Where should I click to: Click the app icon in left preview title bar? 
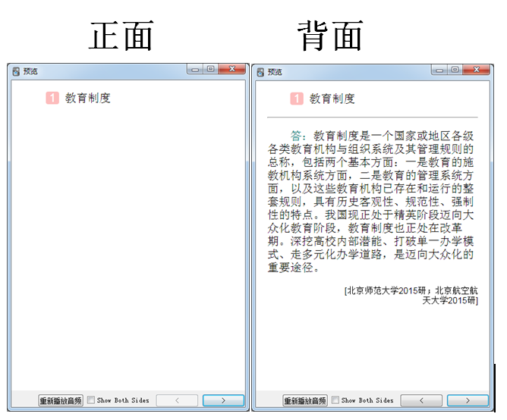(16, 71)
